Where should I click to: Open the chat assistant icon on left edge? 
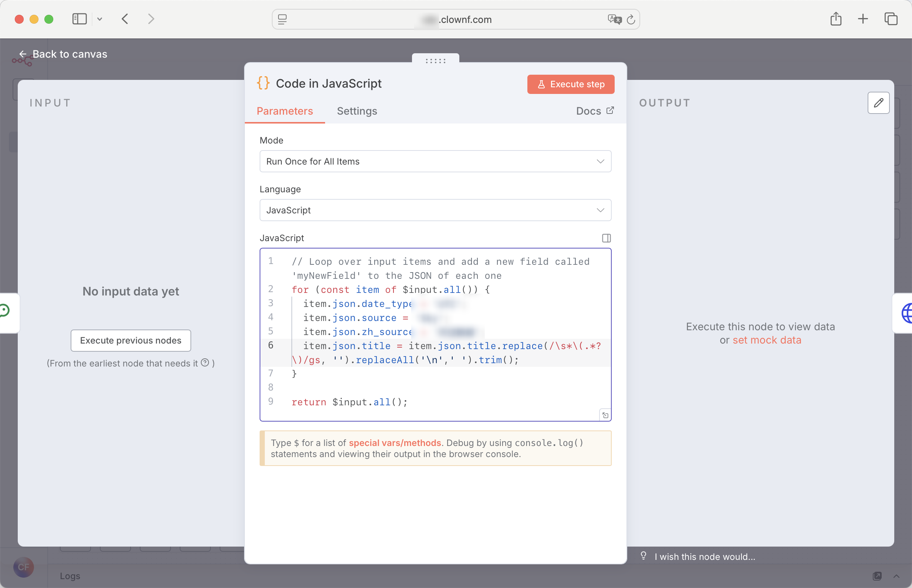[x=4, y=310]
